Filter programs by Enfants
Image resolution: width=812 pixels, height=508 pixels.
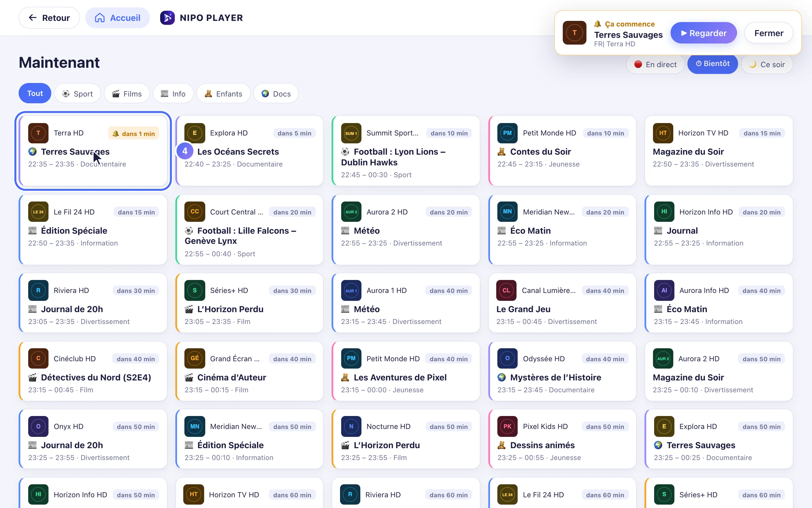tap(224, 93)
